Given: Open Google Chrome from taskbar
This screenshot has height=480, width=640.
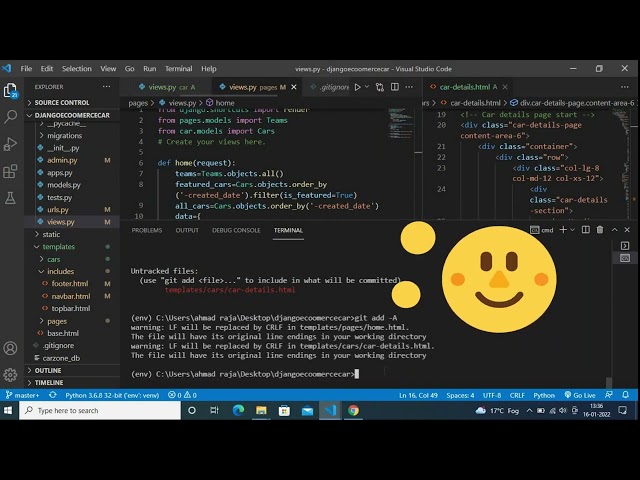Looking at the screenshot, I should 353,410.
